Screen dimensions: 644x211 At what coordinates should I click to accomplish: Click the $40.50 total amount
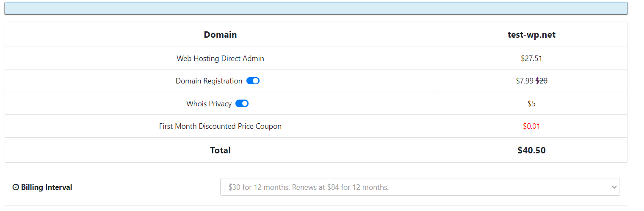pos(531,150)
